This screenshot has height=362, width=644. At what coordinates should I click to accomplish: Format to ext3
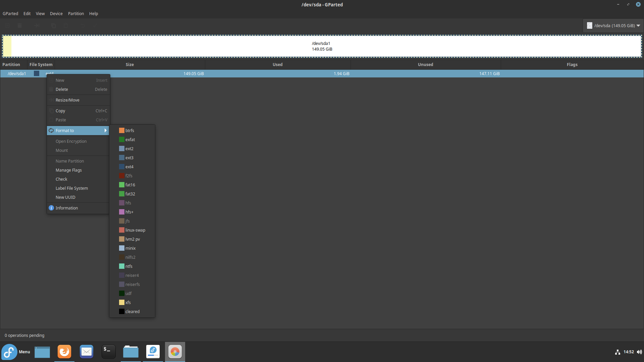(132, 158)
